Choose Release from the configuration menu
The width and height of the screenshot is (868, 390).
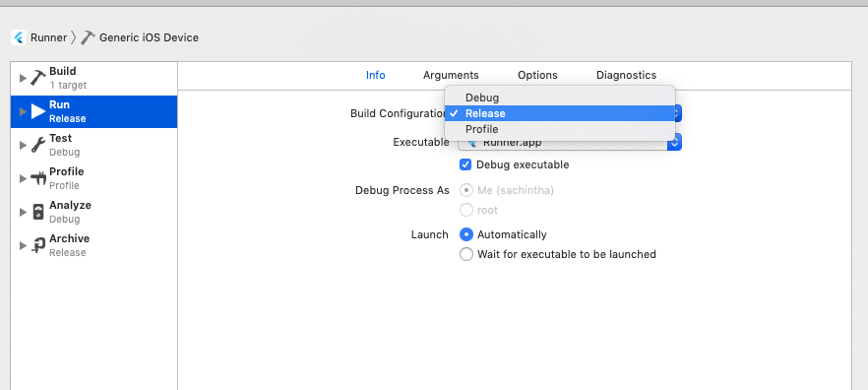560,113
